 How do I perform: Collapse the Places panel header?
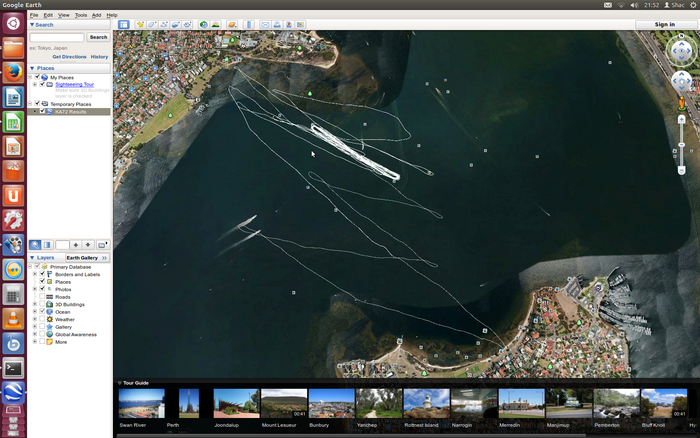(32, 68)
